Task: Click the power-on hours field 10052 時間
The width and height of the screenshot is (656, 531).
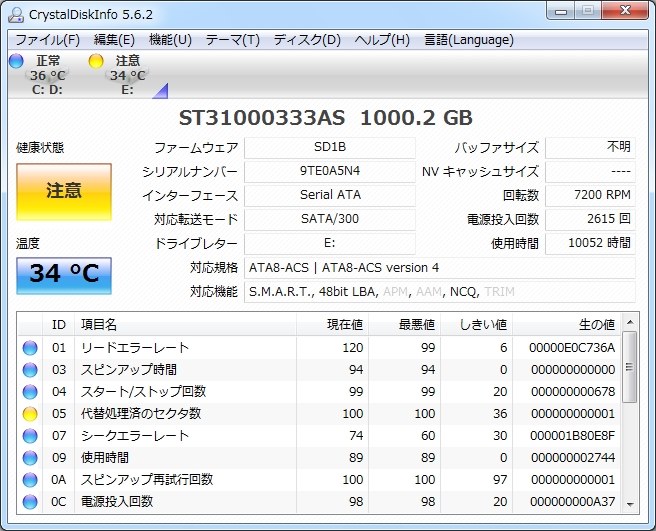Action: click(x=590, y=244)
